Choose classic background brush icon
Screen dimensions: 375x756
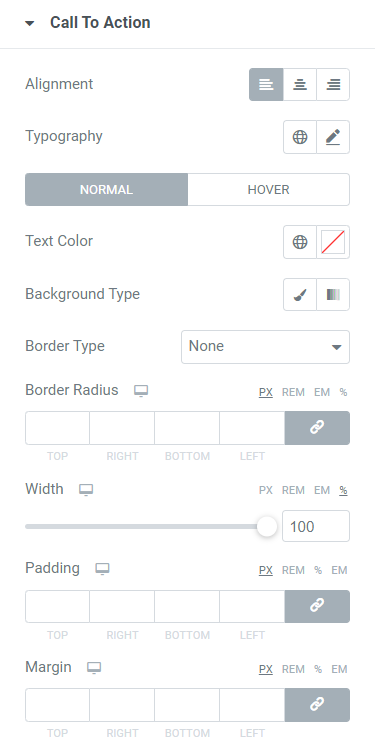tap(300, 294)
